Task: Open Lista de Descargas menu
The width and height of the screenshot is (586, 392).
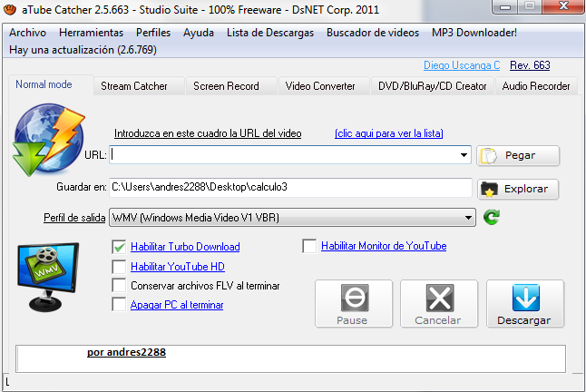Action: tap(270, 33)
